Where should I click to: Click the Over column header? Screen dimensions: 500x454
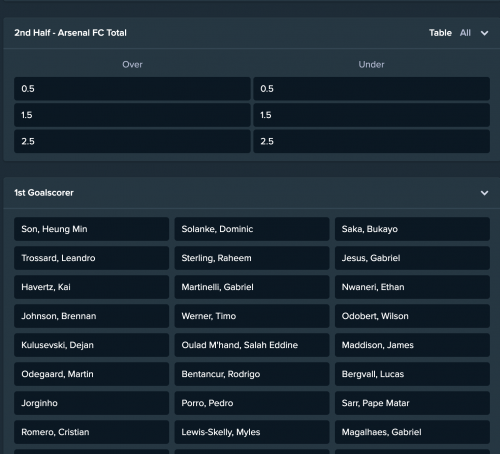click(x=132, y=64)
